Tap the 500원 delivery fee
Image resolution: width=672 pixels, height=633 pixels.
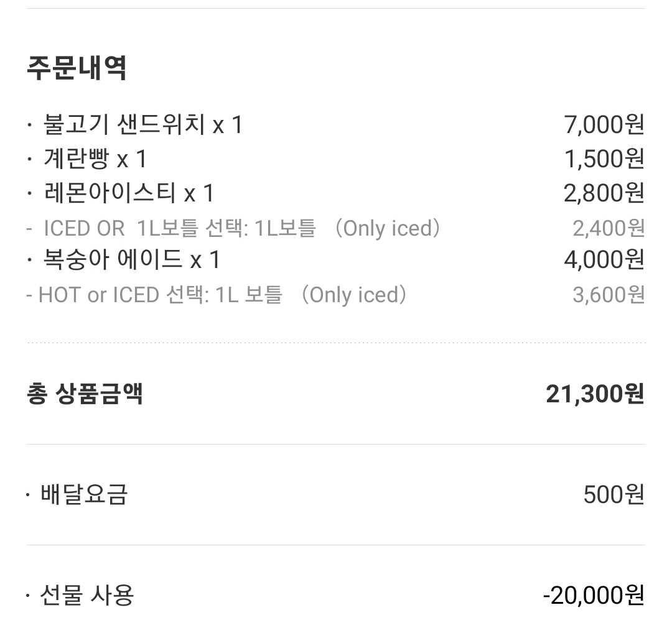(614, 495)
